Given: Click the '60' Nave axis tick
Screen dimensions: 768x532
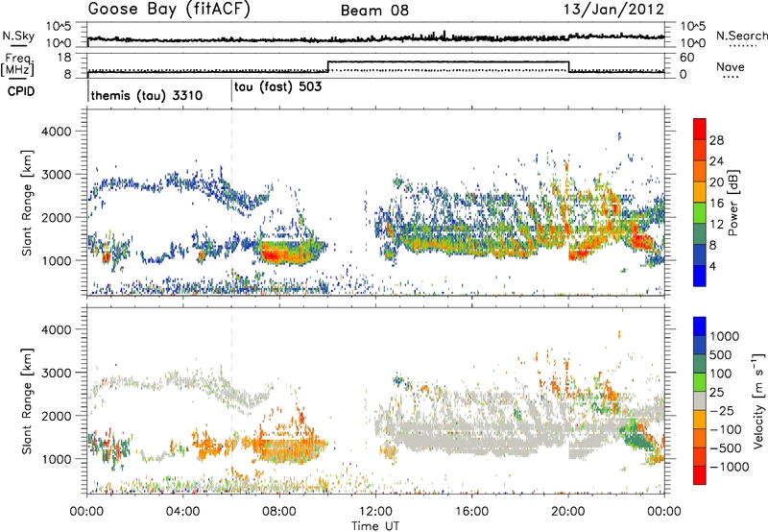Looking at the screenshot, I should tap(687, 58).
